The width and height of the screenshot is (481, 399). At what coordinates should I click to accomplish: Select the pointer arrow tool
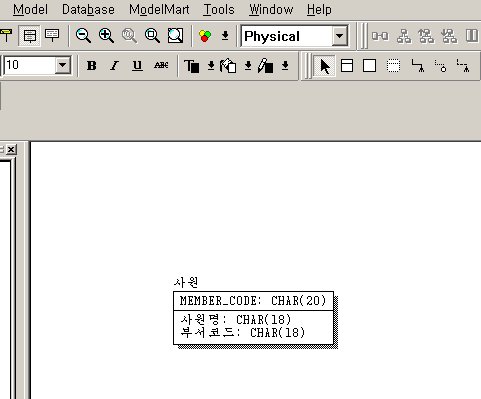pyautogui.click(x=325, y=66)
